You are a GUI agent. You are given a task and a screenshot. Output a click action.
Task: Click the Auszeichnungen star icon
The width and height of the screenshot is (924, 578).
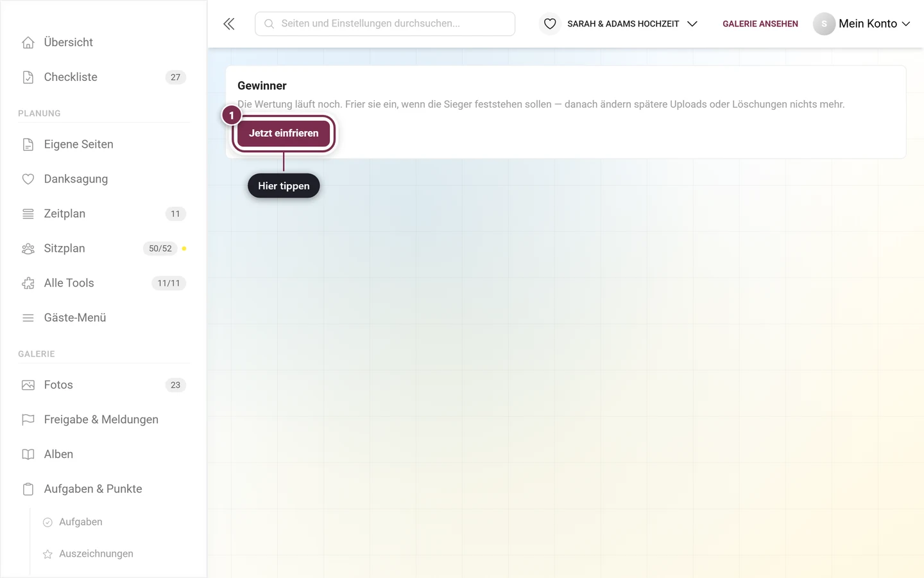coord(47,554)
